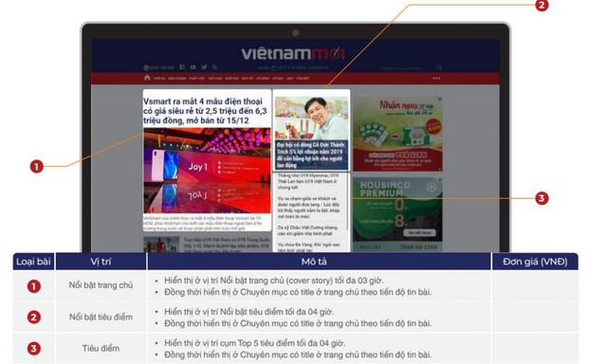Click the Vsmart Joy 1 launch event photo
The image size is (607, 364).
[x=207, y=171]
